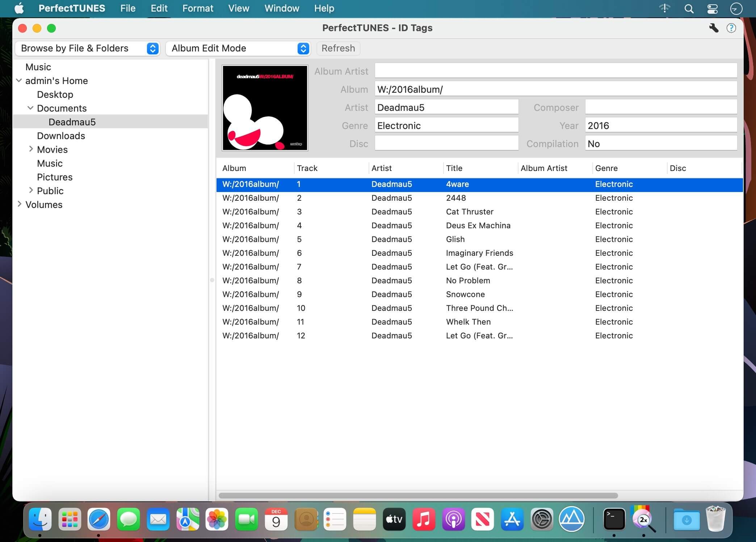This screenshot has width=756, height=542.
Task: Open Launchpad from the dock
Action: (x=70, y=519)
